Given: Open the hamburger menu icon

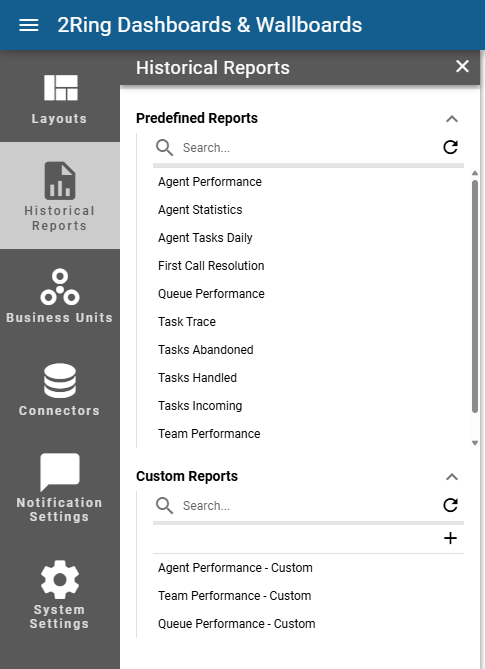Looking at the screenshot, I should (29, 25).
